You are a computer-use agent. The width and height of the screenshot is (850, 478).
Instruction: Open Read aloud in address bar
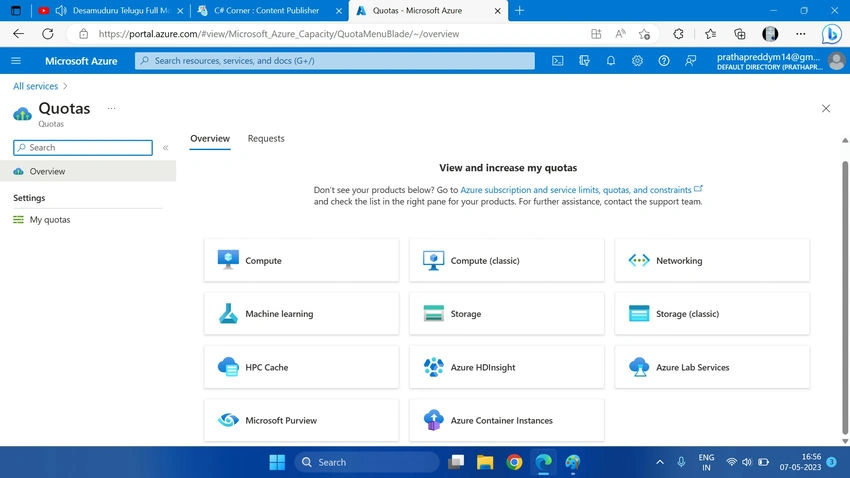click(x=620, y=34)
